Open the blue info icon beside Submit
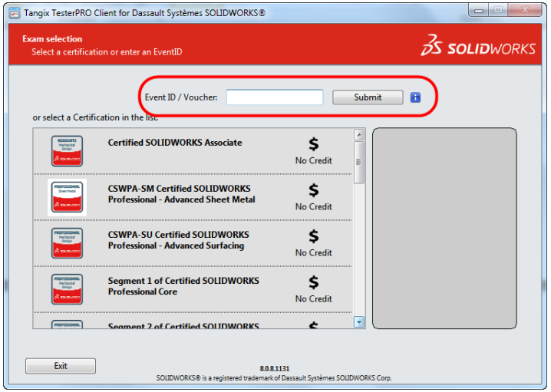 tap(415, 97)
